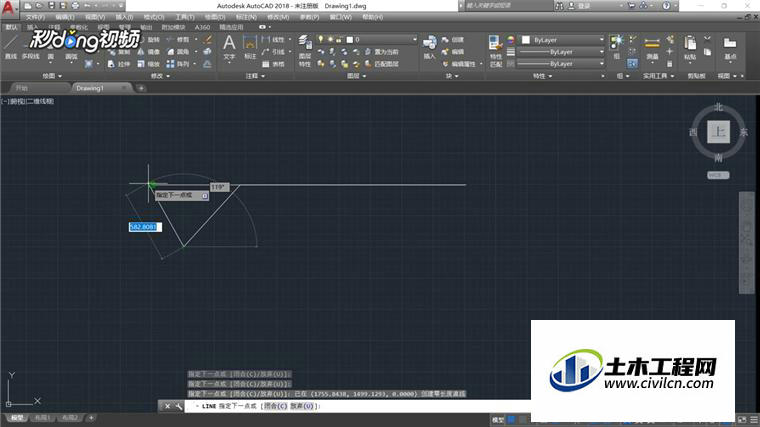The width and height of the screenshot is (760, 427).
Task: Click the Erase tool icon
Action: tap(207, 40)
